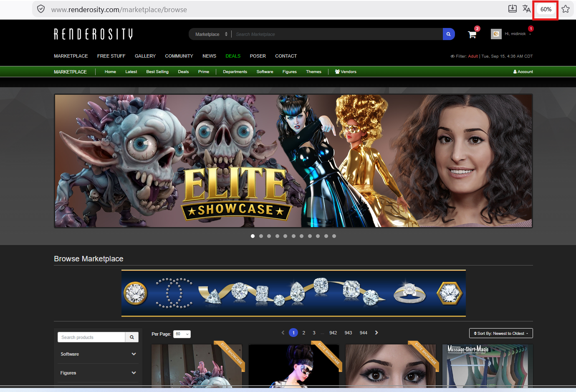Open the diamond jewelry banner ad
576x392 pixels.
293,293
